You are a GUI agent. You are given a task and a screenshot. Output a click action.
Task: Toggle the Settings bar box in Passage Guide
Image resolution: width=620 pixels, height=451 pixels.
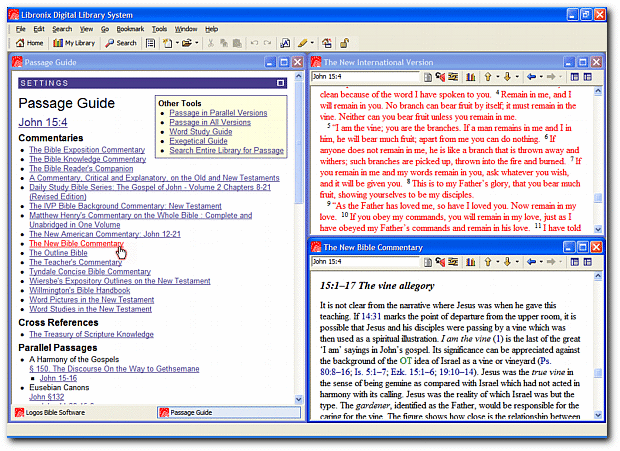click(x=281, y=83)
